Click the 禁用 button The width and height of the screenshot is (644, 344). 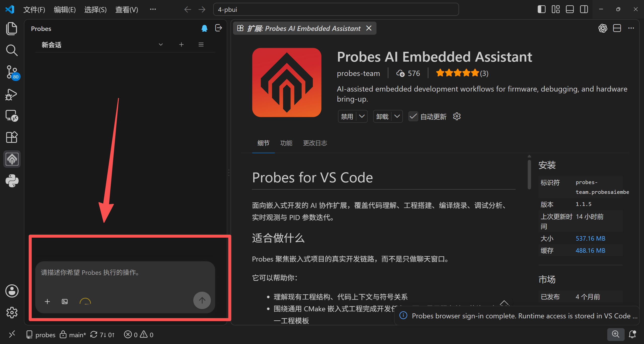coord(347,116)
